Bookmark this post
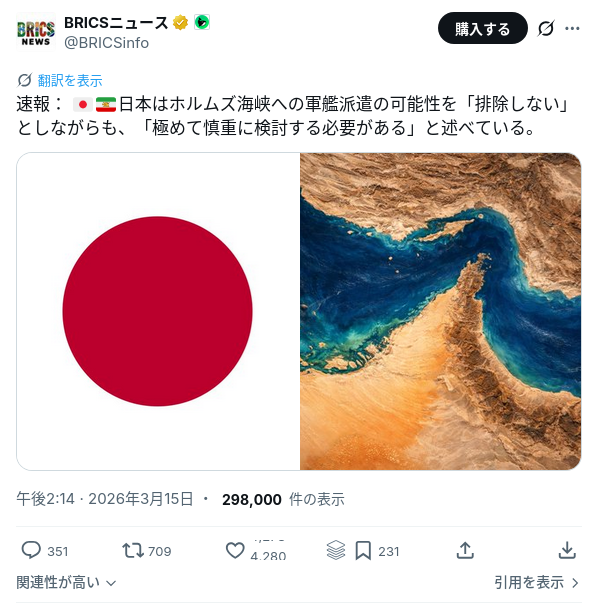598x603 pixels. click(363, 551)
